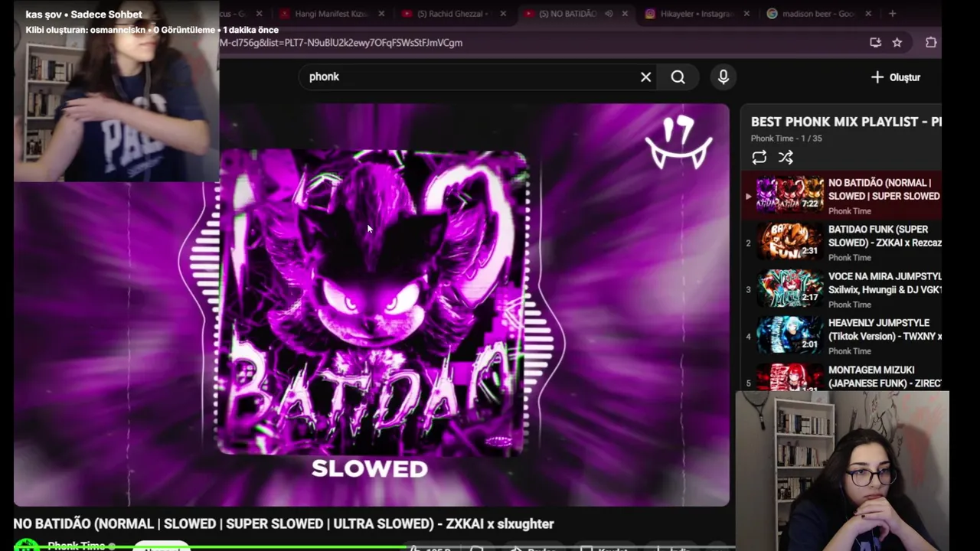This screenshot has height=551, width=980.
Task: Close the Rachid Ghezzal tab
Action: 503,14
